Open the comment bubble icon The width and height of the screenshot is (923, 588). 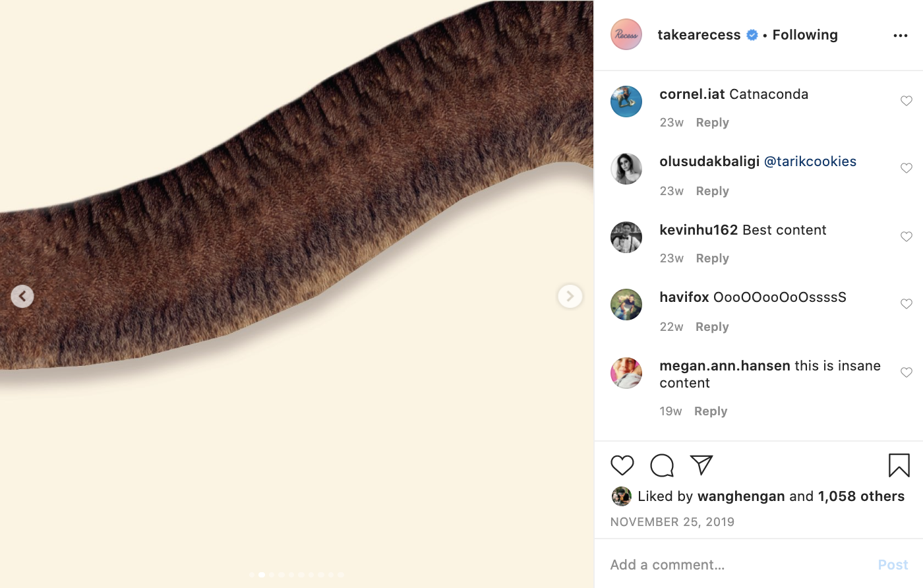[x=661, y=465]
